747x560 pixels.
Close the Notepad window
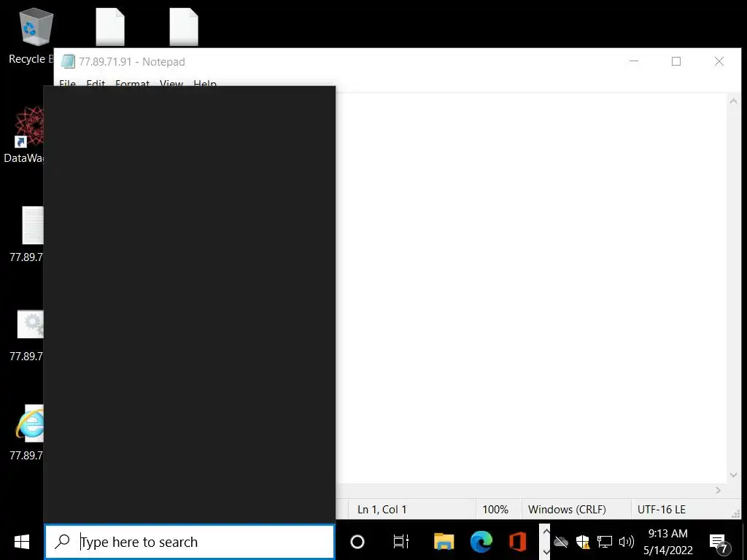(x=719, y=61)
